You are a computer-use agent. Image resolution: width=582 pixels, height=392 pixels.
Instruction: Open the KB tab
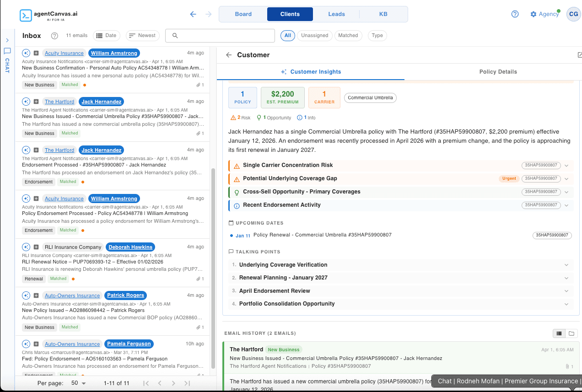click(x=383, y=14)
